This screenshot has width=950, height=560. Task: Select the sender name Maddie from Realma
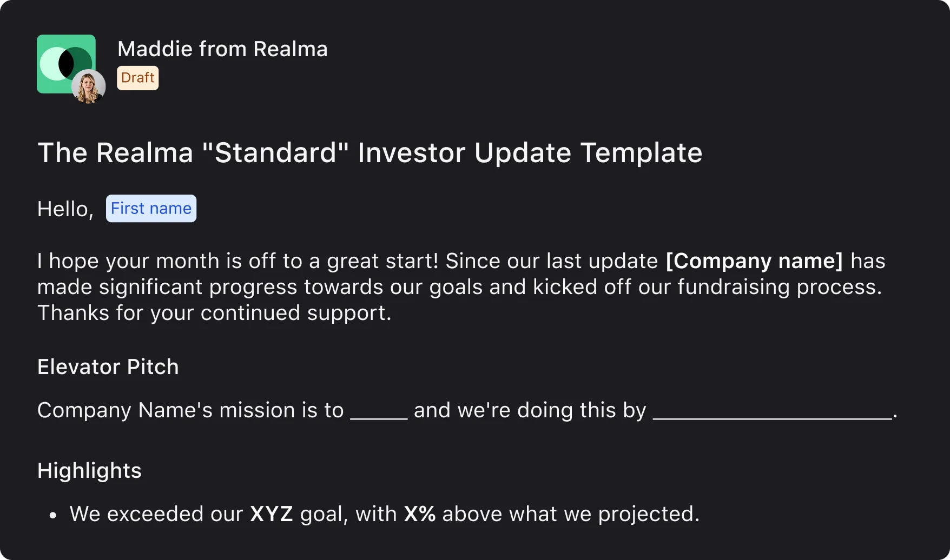[223, 49]
